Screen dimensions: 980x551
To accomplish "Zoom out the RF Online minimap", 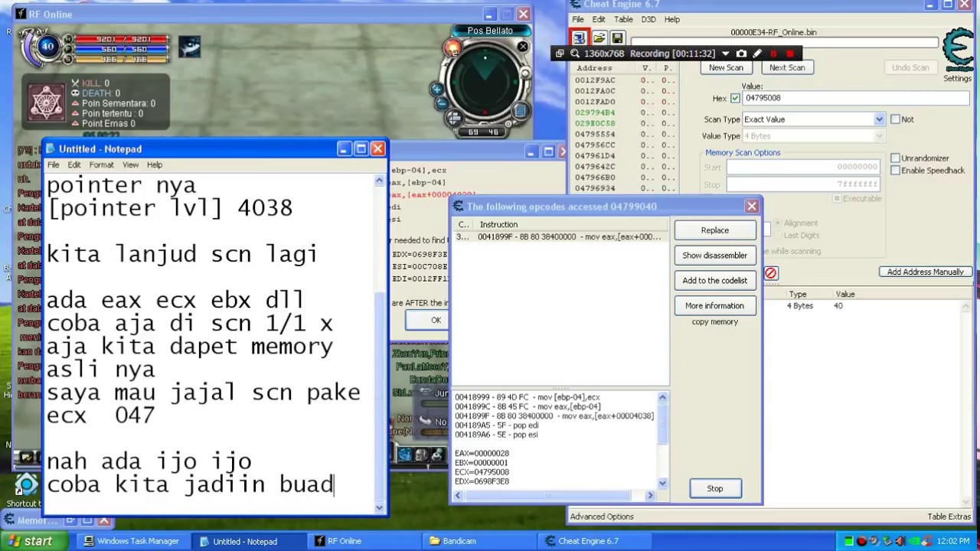I will coord(443,104).
